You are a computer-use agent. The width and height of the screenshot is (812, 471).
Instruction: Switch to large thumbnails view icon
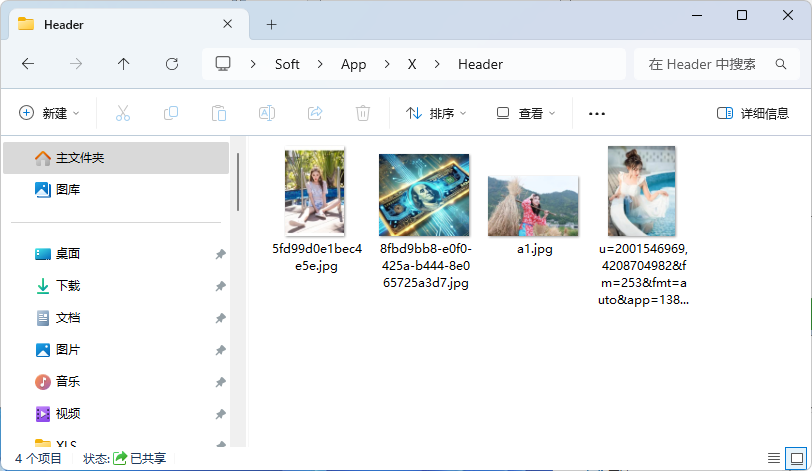pyautogui.click(x=796, y=458)
